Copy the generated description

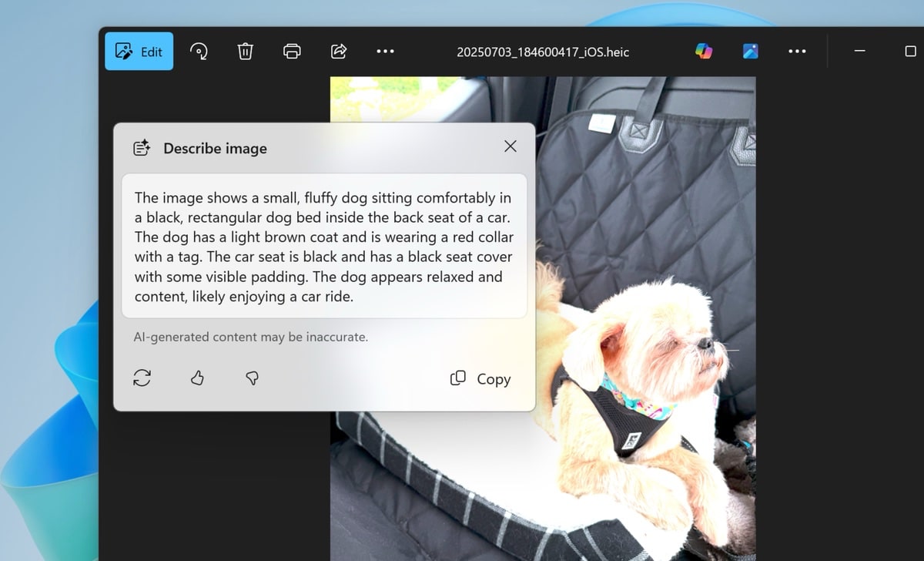point(480,378)
